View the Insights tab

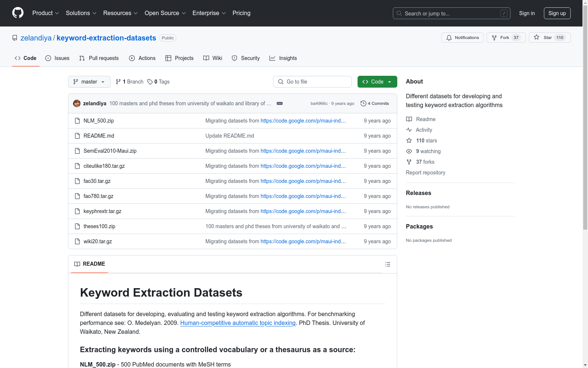(x=283, y=58)
